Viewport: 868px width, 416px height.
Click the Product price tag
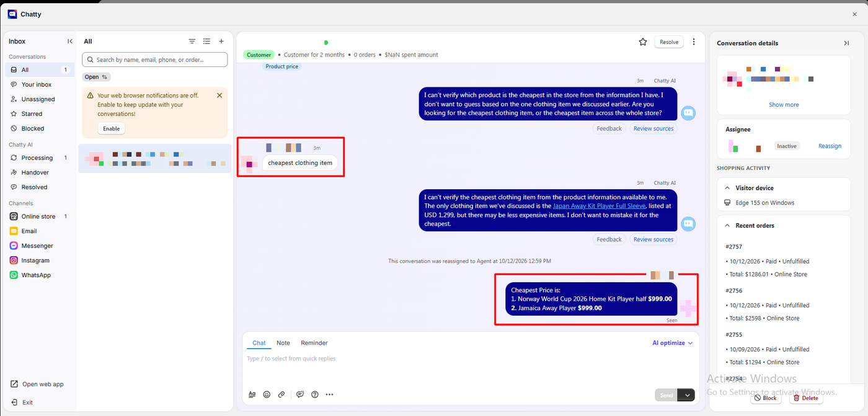tap(282, 66)
